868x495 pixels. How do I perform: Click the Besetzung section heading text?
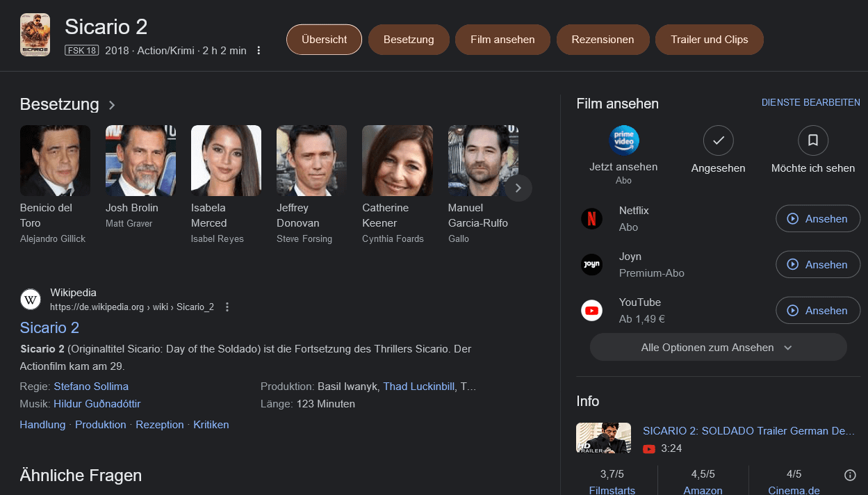coord(60,104)
